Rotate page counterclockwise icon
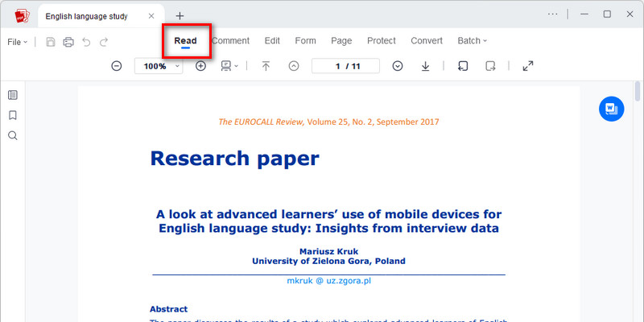This screenshot has width=644, height=322. point(463,66)
